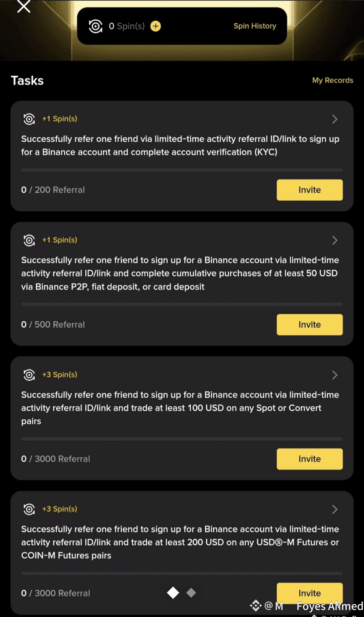Image resolution: width=364 pixels, height=617 pixels.
Task: Open Spin History
Action: pyautogui.click(x=255, y=26)
